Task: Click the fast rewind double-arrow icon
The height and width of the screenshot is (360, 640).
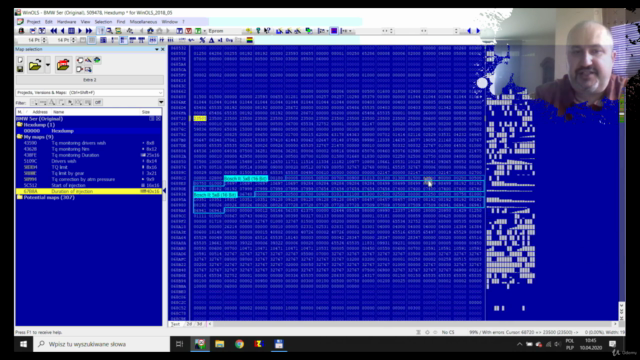Action: click(53, 31)
